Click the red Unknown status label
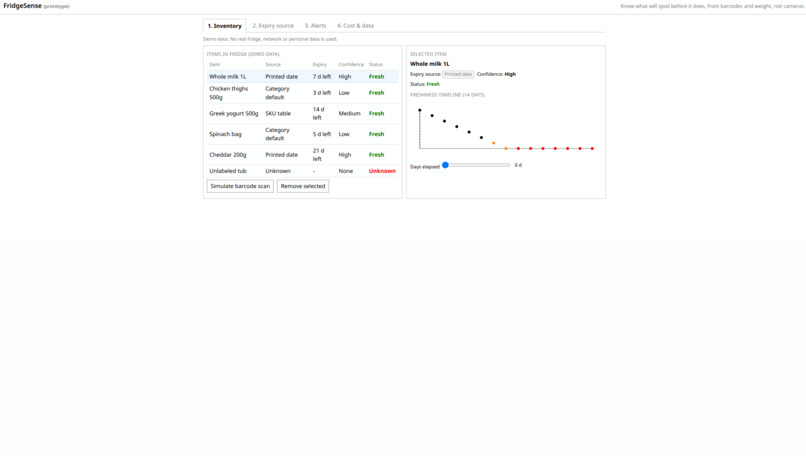Viewport: 806px width, 456px height. (x=382, y=171)
